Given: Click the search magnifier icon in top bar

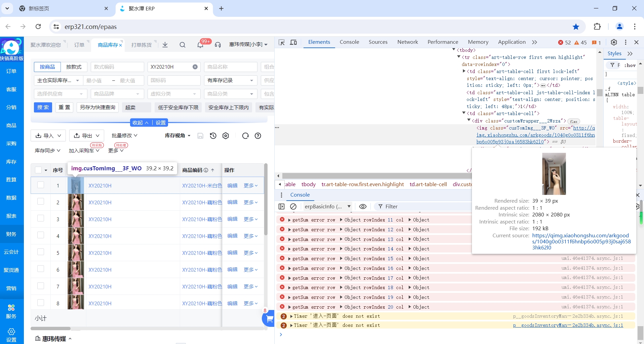Looking at the screenshot, I should point(183,45).
